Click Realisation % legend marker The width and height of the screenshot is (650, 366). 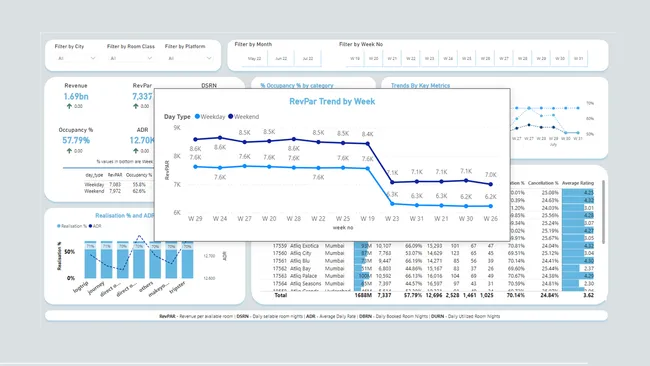(58, 226)
